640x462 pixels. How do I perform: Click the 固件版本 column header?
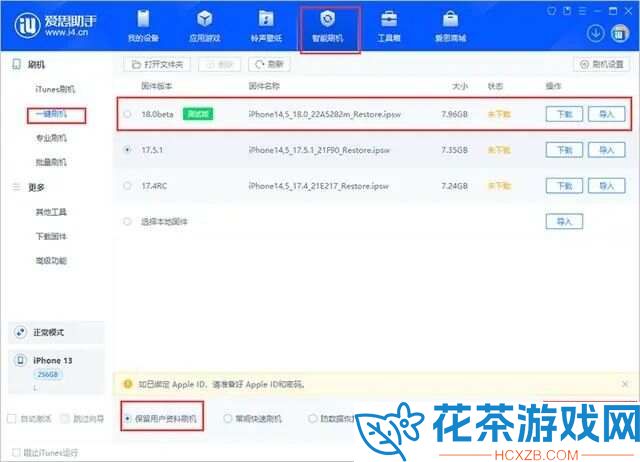157,86
